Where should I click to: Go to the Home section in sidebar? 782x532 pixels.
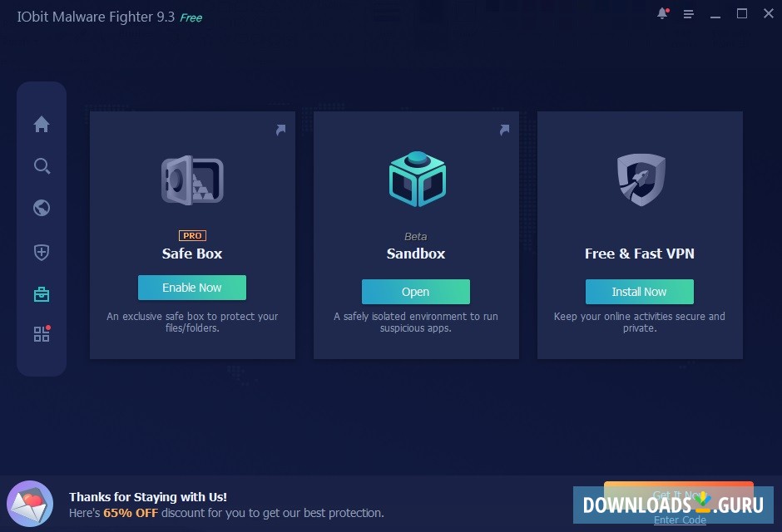42,124
